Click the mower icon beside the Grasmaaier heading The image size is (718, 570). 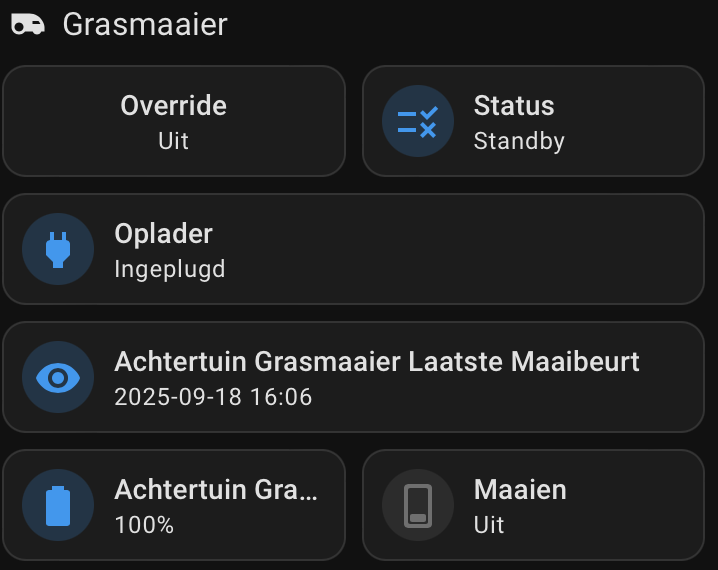28,24
